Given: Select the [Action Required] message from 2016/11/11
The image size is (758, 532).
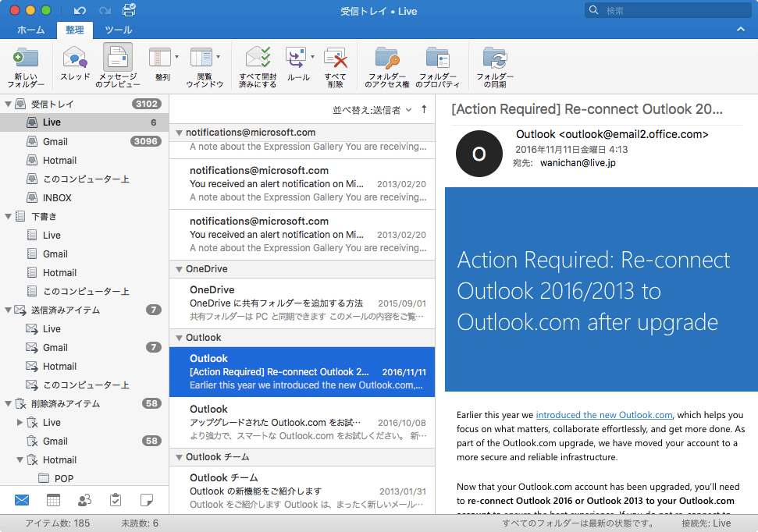Looking at the screenshot, I should [302, 372].
